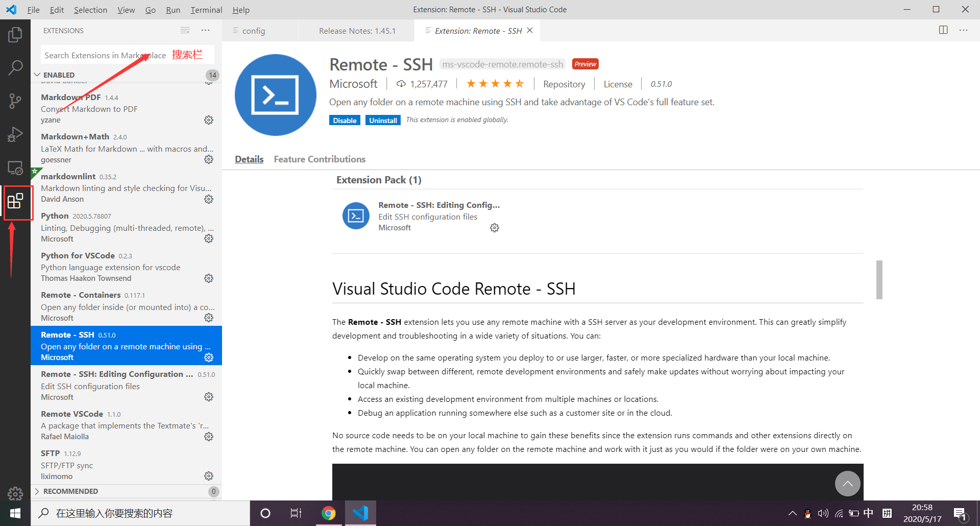The height and width of the screenshot is (526, 980).
Task: Open the volume control in tray
Action: click(823, 513)
